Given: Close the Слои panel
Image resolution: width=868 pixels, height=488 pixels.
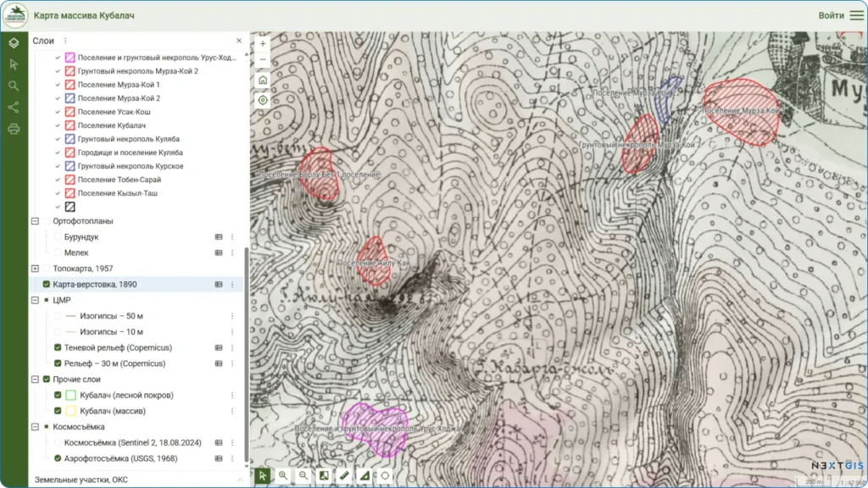Looking at the screenshot, I should pyautogui.click(x=239, y=41).
